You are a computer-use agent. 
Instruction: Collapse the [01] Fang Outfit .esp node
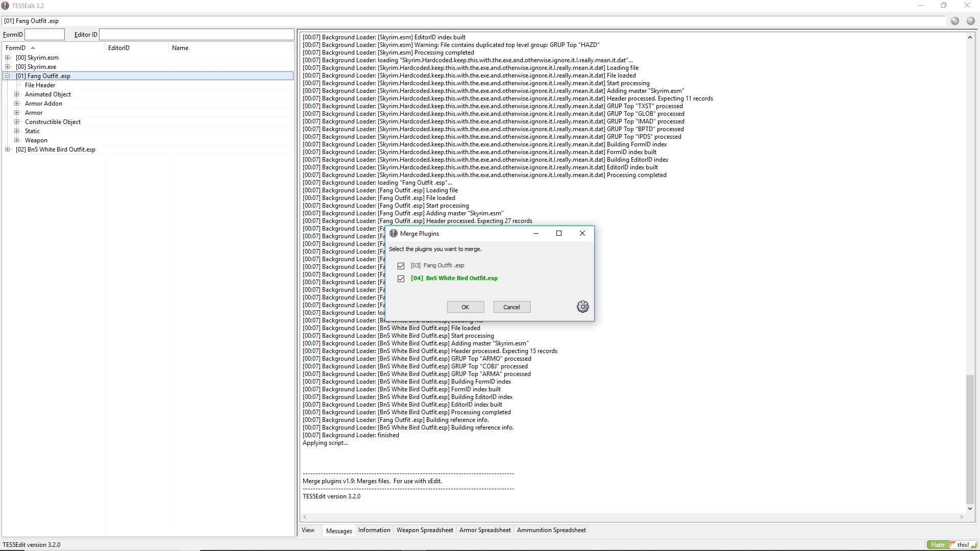(x=8, y=76)
